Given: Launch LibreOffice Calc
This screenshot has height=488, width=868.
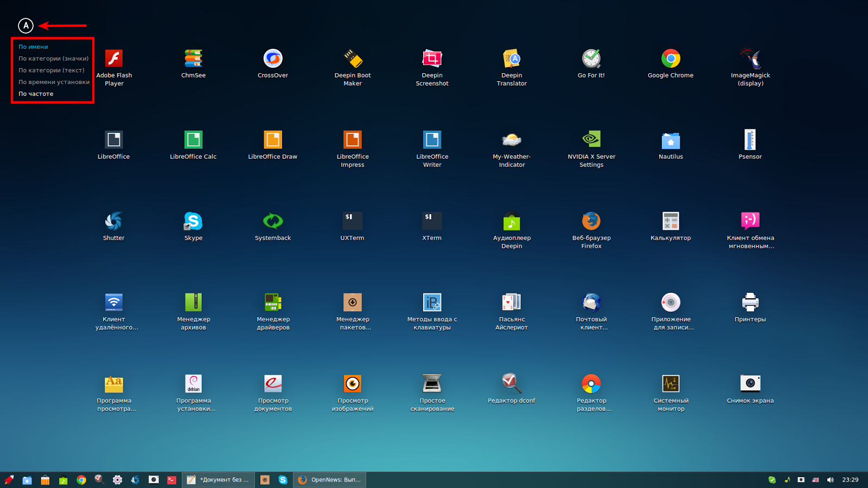Looking at the screenshot, I should pos(193,140).
